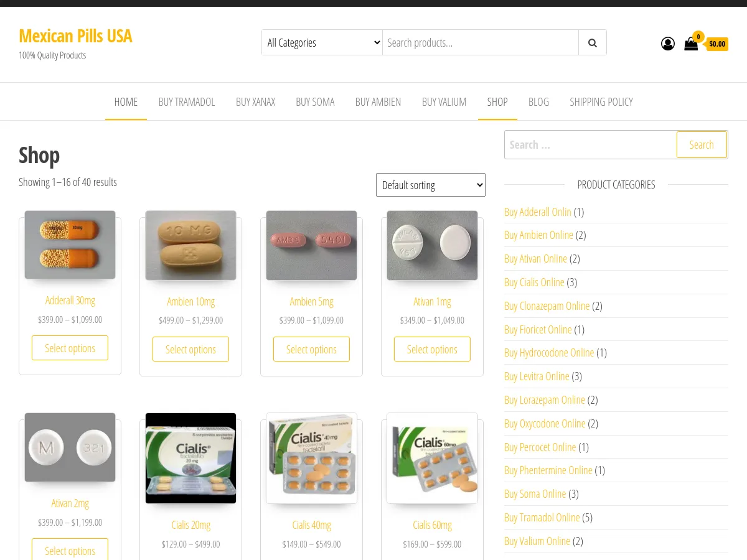Open the BLOG page from navigation

pyautogui.click(x=538, y=101)
